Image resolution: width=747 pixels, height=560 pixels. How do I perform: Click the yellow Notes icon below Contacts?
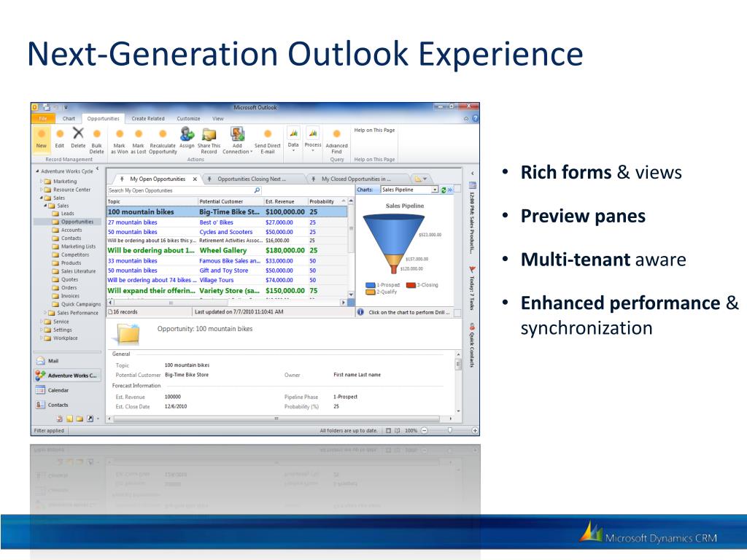pos(70,419)
